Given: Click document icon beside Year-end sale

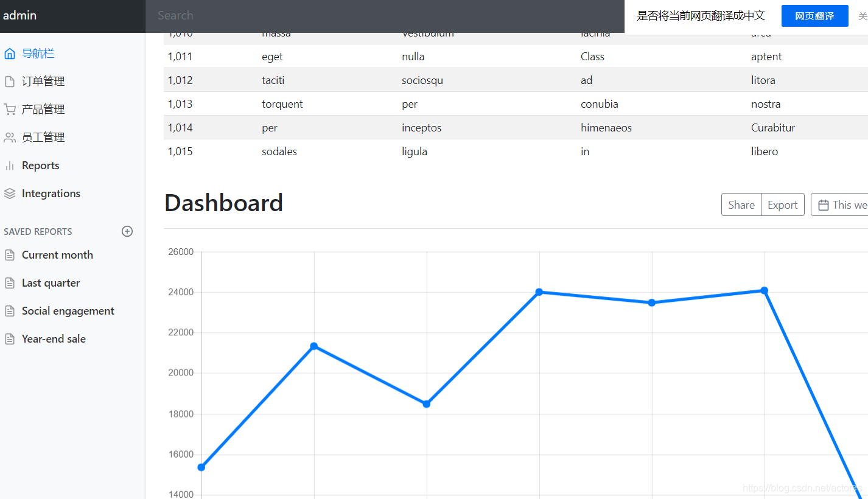Looking at the screenshot, I should click(x=9, y=339).
